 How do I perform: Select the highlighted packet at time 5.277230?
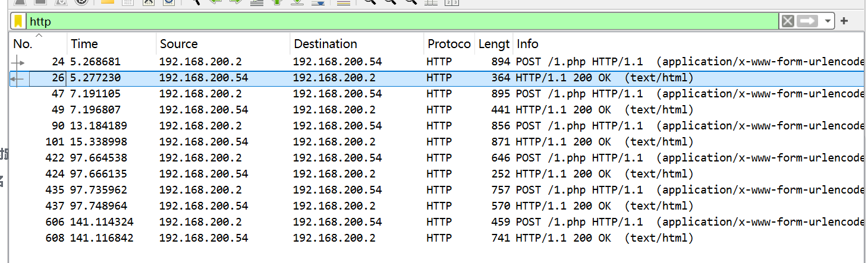click(x=437, y=78)
